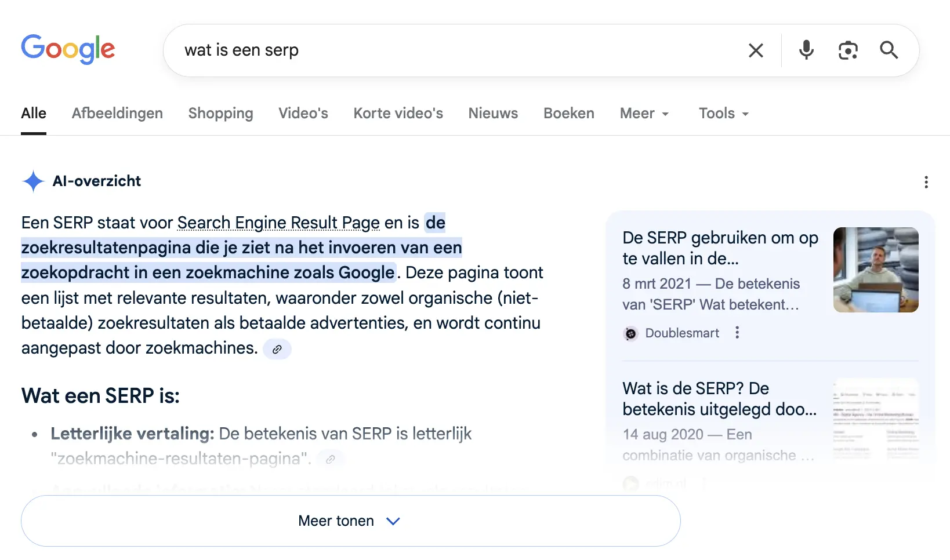Expand the Meer search categories dropdown

[x=644, y=114]
